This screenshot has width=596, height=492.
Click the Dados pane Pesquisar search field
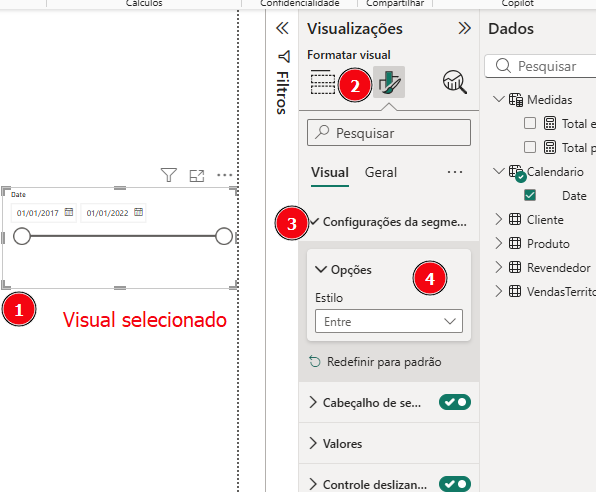tap(541, 66)
